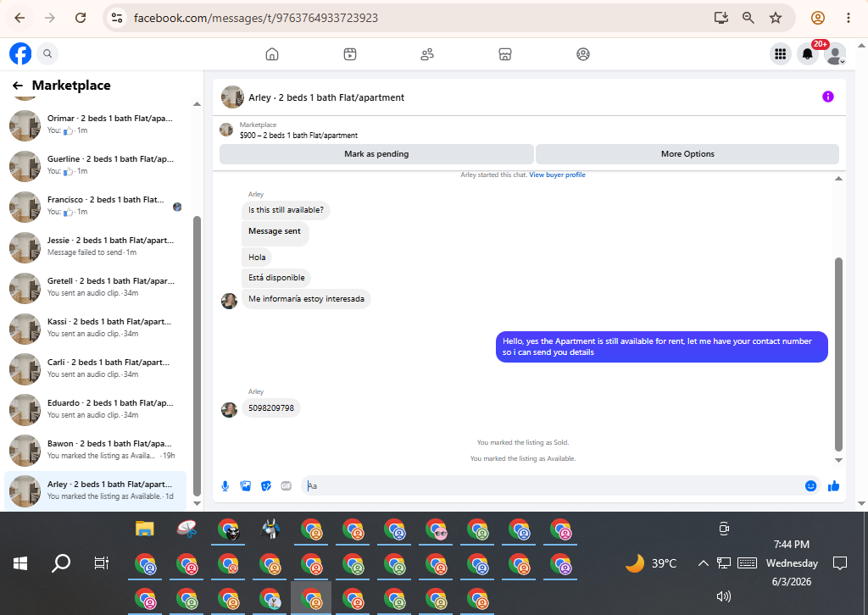Viewport: 868px width, 615px height.
Task: Click chat thread scrollbar thumb
Action: pos(838,354)
